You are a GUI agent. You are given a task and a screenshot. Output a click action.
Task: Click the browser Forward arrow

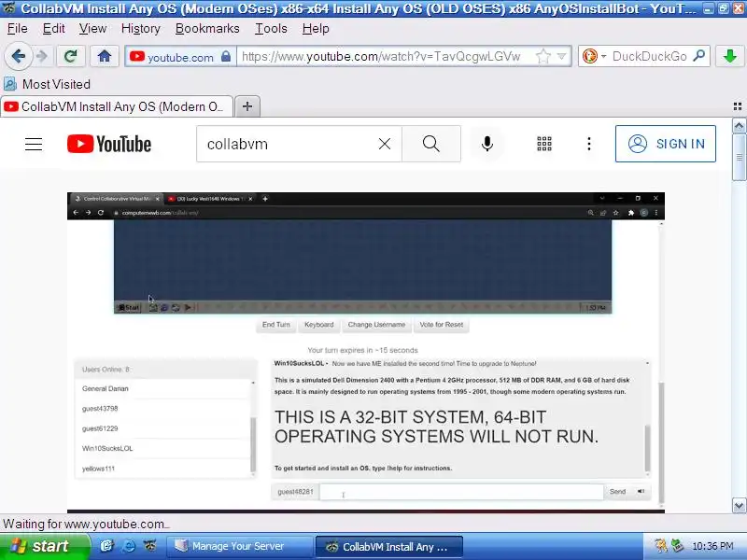(x=42, y=57)
